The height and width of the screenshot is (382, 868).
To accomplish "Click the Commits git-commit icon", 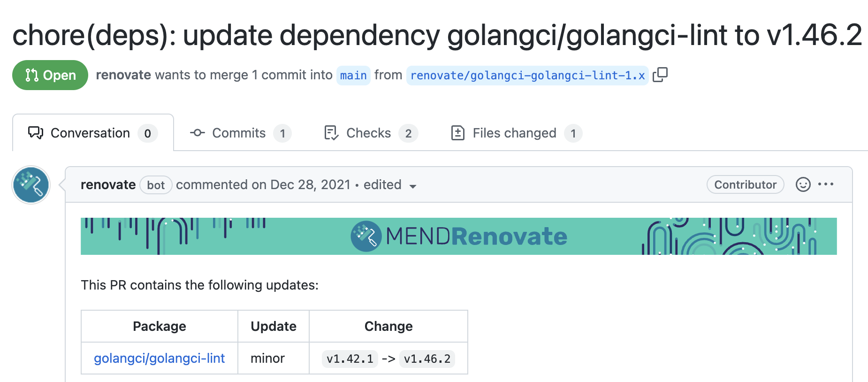I will click(x=197, y=133).
